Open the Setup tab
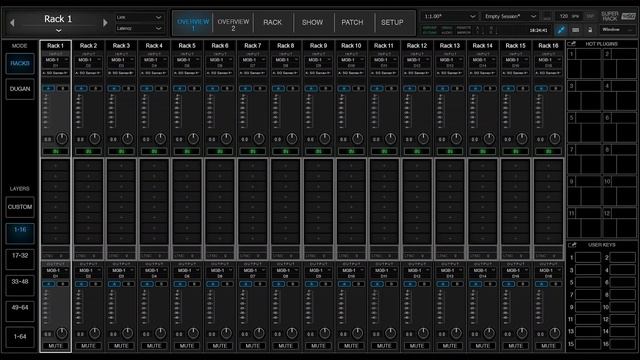 (392, 23)
